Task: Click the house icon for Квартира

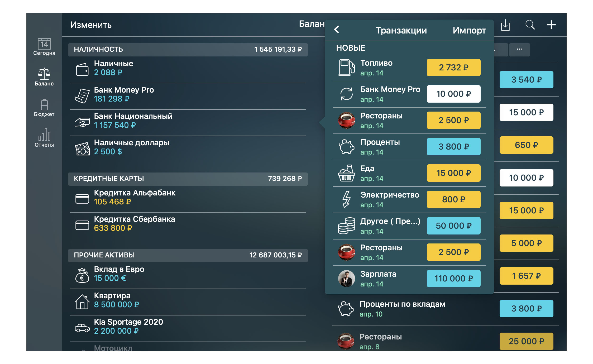Action: click(x=82, y=301)
